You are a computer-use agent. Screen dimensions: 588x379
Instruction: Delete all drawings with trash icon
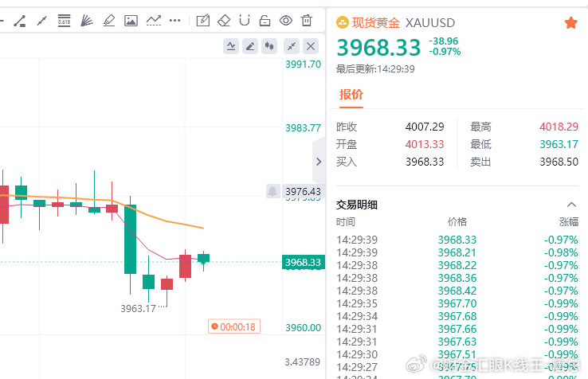click(x=307, y=20)
